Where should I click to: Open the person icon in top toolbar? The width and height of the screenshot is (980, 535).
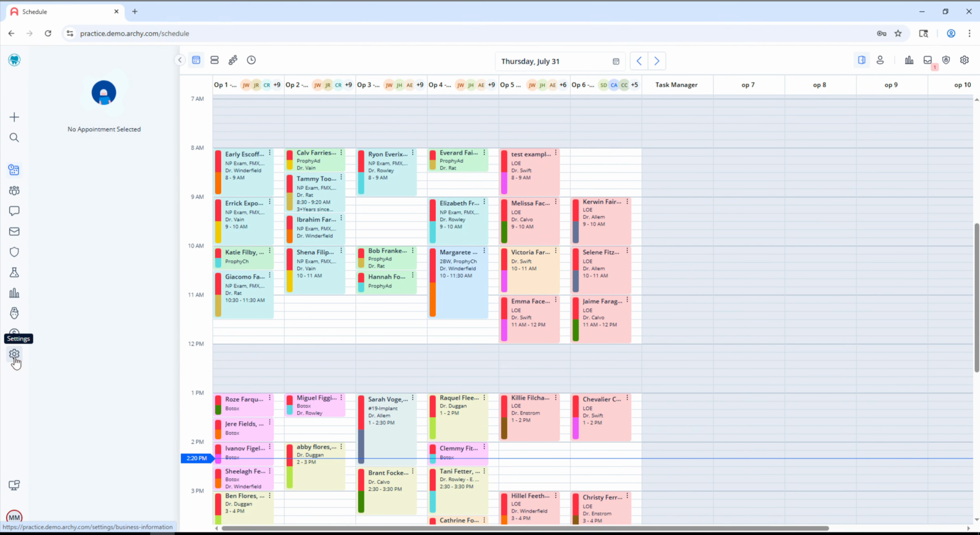tap(880, 60)
